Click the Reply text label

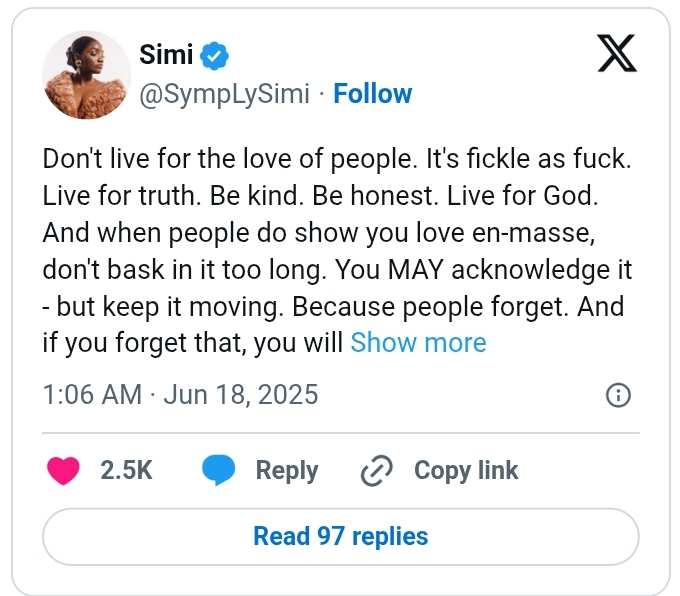pos(287,471)
